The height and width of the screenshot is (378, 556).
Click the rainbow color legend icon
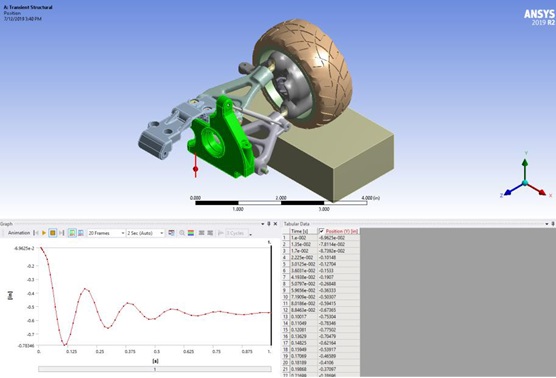coord(191,233)
